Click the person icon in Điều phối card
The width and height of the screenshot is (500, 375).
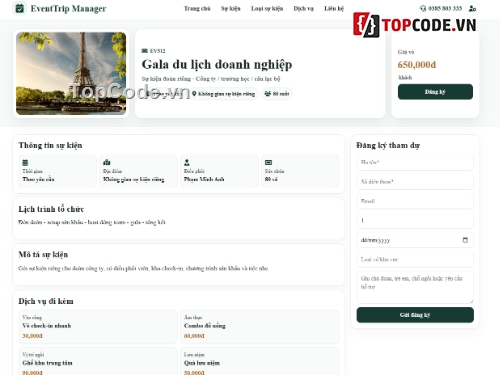[x=187, y=162]
